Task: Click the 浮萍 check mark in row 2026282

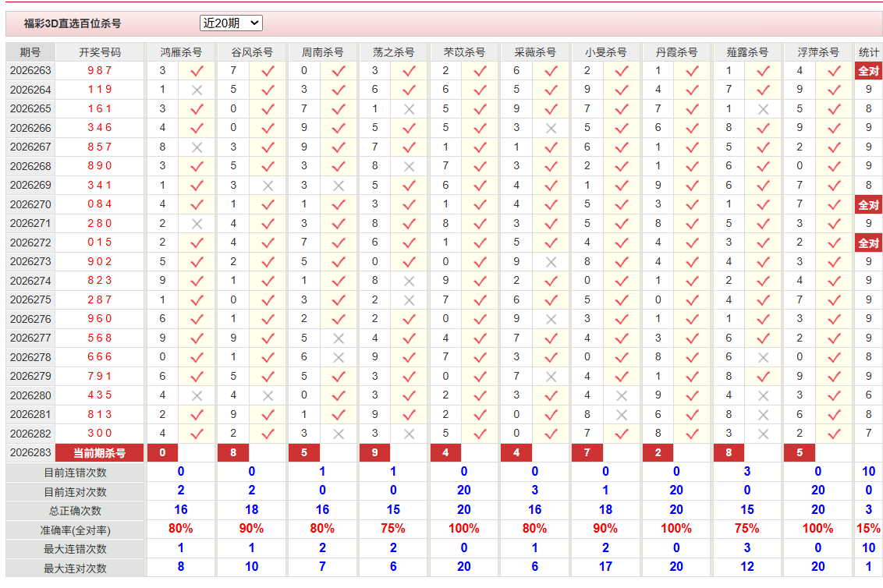Action: coord(834,434)
